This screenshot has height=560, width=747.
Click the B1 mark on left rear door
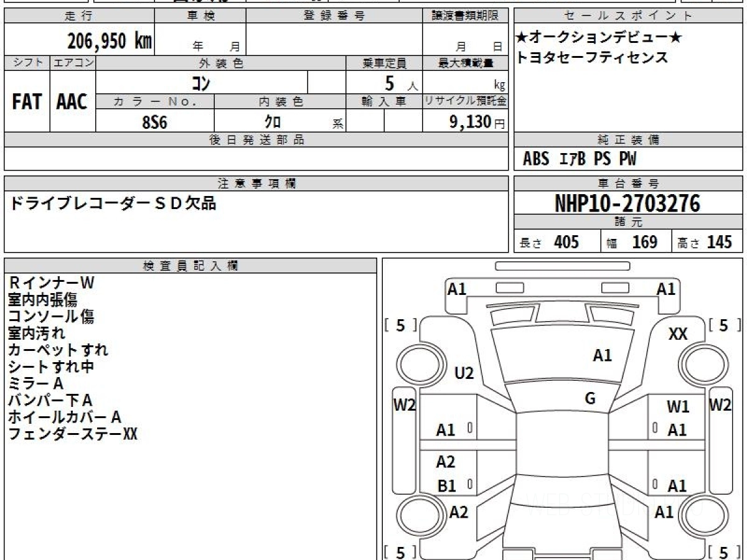click(x=446, y=486)
